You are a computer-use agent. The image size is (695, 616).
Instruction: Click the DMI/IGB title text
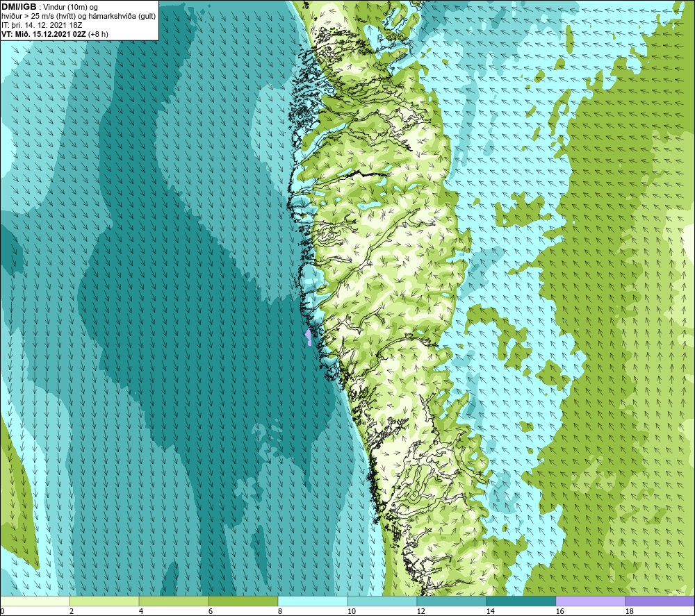click(x=19, y=7)
